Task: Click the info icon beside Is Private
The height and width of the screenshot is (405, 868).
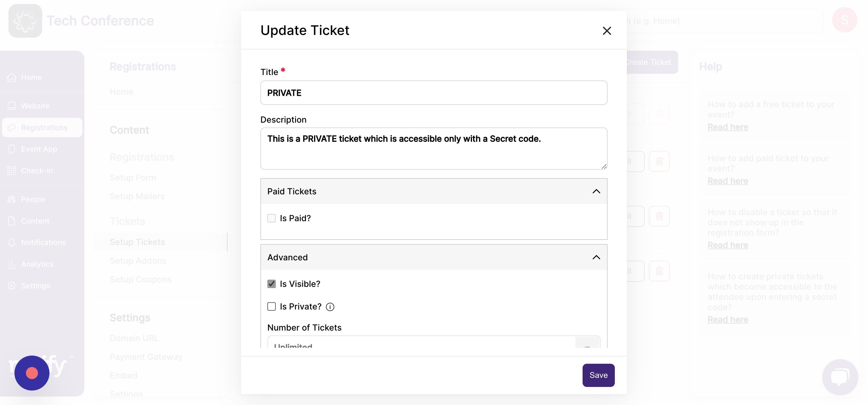Action: pyautogui.click(x=330, y=307)
